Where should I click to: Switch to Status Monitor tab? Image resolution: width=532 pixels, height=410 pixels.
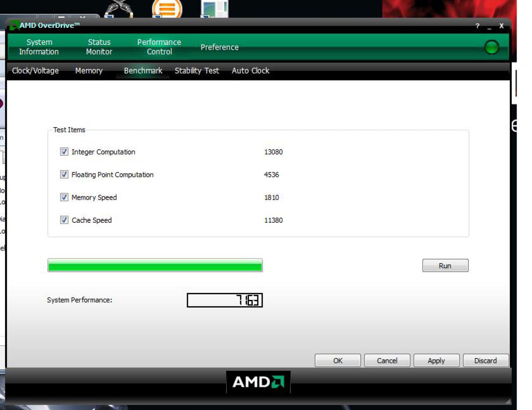pos(99,47)
